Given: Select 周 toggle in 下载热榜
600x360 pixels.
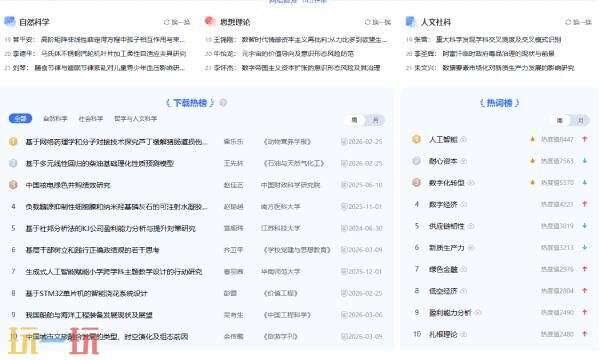Looking at the screenshot, I should (x=354, y=120).
